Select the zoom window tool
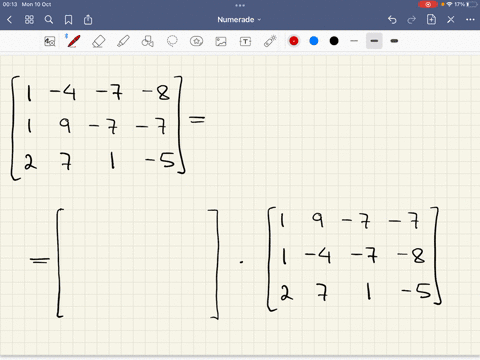Screen dimensions: 480x360 pyautogui.click(x=50, y=41)
